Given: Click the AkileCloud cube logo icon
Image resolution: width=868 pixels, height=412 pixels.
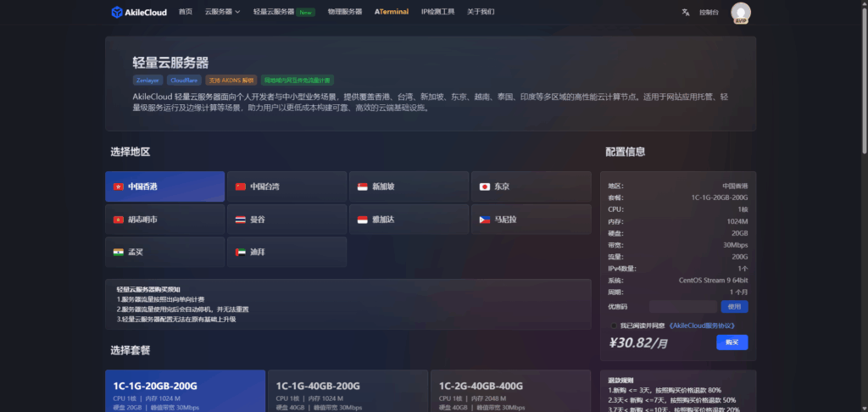Looking at the screenshot, I should pos(117,12).
